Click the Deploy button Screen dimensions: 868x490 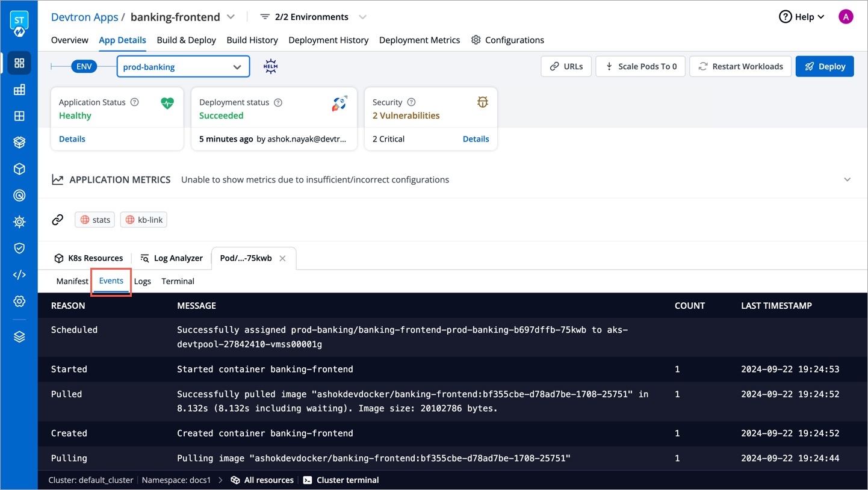coord(825,66)
